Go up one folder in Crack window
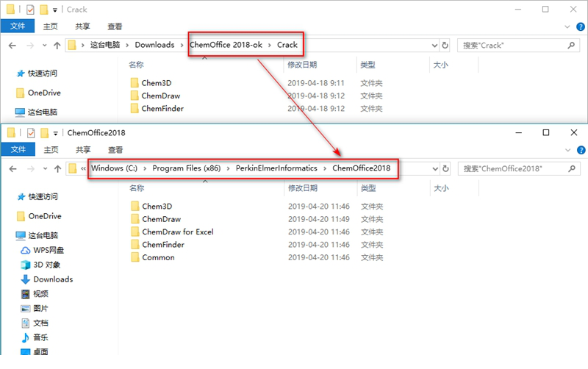Screen dimensions: 588x369 (x=57, y=46)
